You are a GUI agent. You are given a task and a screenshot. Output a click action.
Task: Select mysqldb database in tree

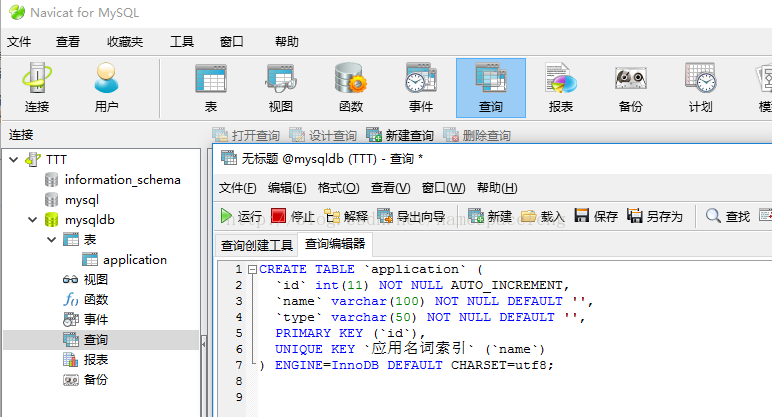tap(90, 220)
